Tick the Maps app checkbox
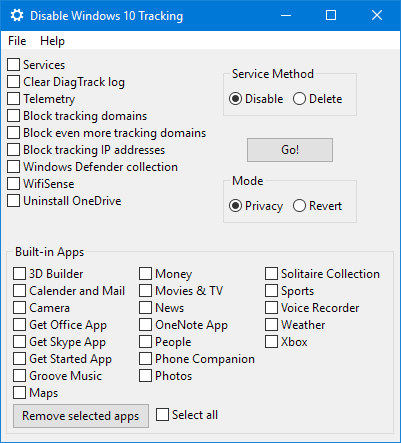This screenshot has height=443, width=401. [19, 393]
